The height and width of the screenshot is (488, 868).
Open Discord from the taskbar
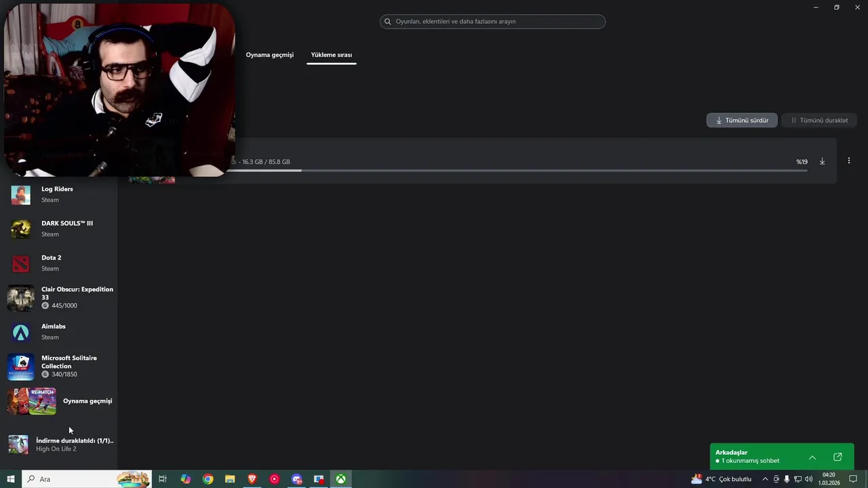[x=296, y=479]
